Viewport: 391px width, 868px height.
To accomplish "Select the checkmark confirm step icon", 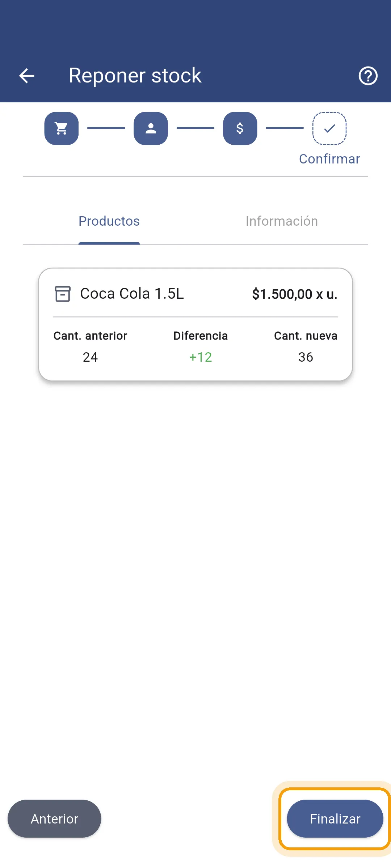I will [329, 128].
